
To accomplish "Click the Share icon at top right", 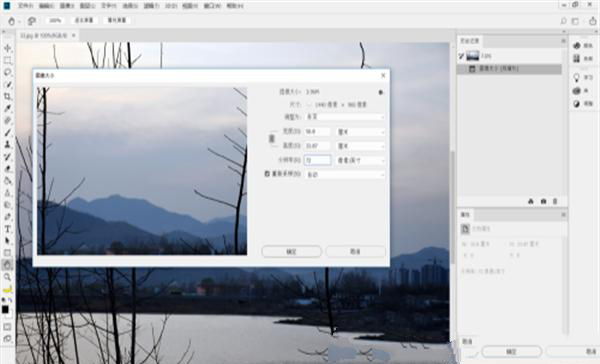I will 592,21.
